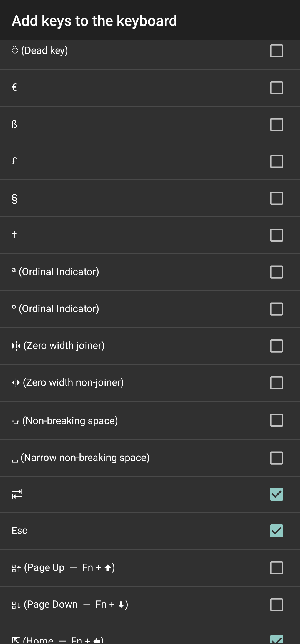The image size is (300, 644).
Task: Tap the Non-breaking space symbol icon
Action: 16,422
